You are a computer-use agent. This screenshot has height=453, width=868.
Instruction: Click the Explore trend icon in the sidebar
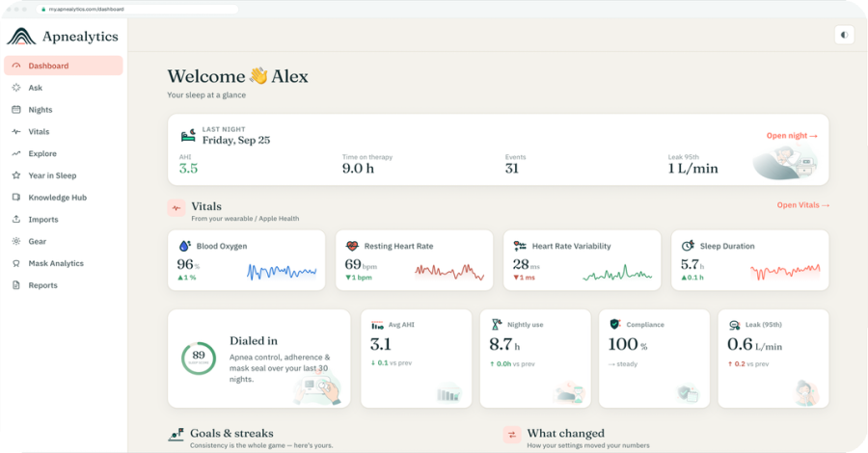point(16,153)
